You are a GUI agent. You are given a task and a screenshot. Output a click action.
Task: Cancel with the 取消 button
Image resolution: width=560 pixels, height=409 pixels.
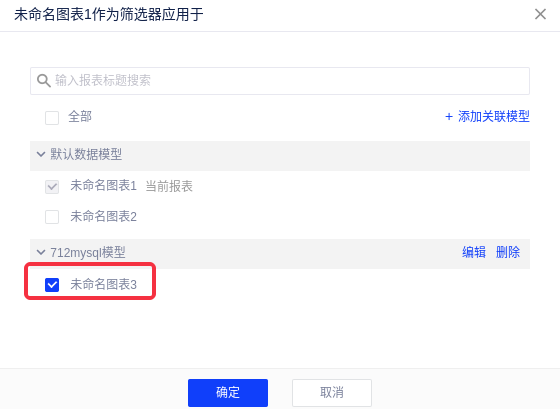click(x=332, y=393)
